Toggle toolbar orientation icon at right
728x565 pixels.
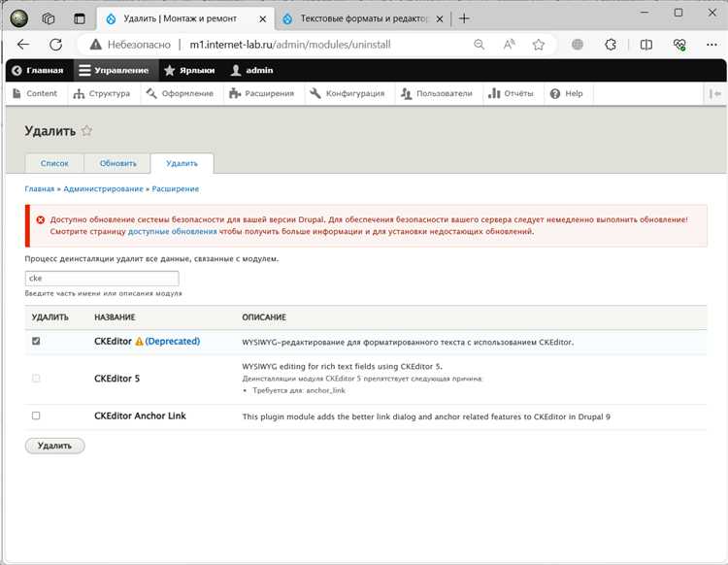(x=715, y=94)
